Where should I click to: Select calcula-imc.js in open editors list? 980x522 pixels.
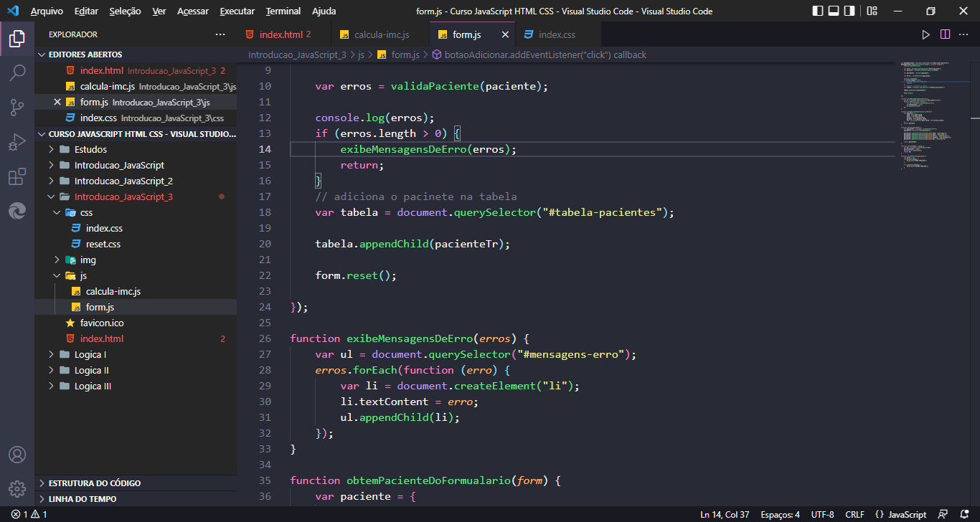[x=136, y=86]
